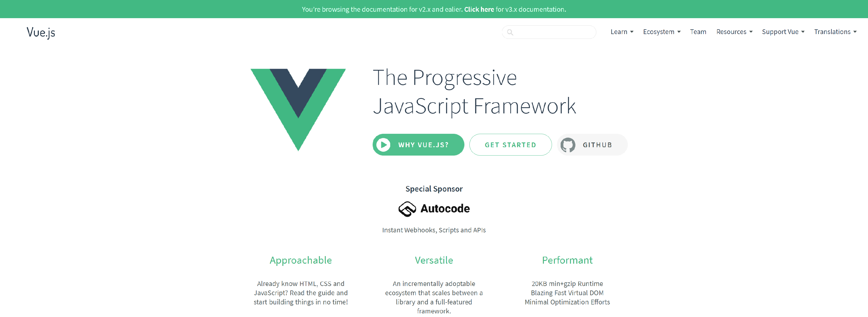This screenshot has height=317, width=868.
Task: Click 'Minimal Optimization Efforts' text
Action: point(567,302)
